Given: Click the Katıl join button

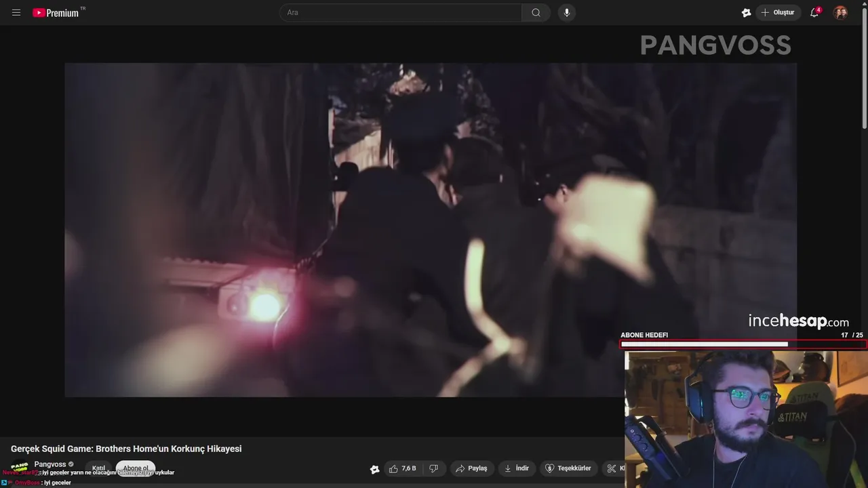Looking at the screenshot, I should [98, 468].
